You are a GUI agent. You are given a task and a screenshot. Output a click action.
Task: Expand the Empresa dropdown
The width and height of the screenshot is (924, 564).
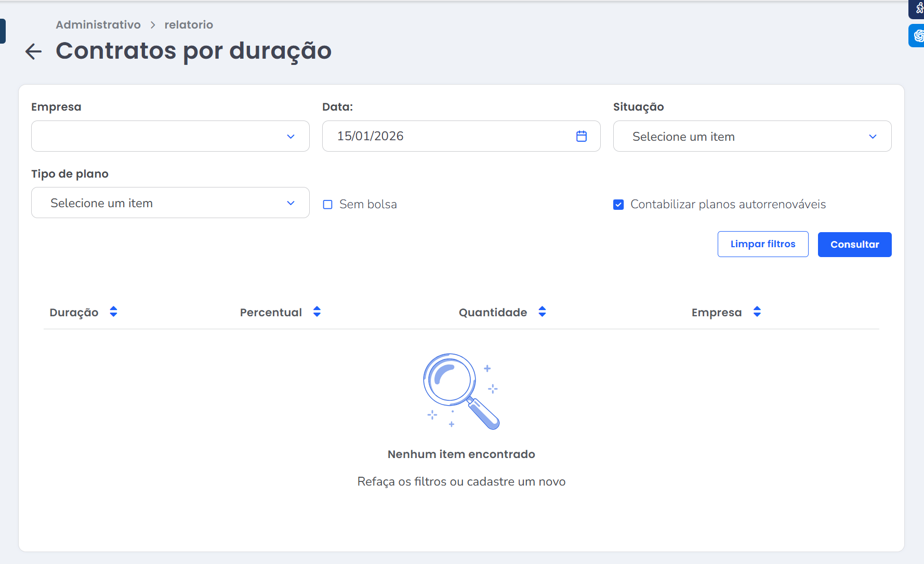(x=170, y=136)
